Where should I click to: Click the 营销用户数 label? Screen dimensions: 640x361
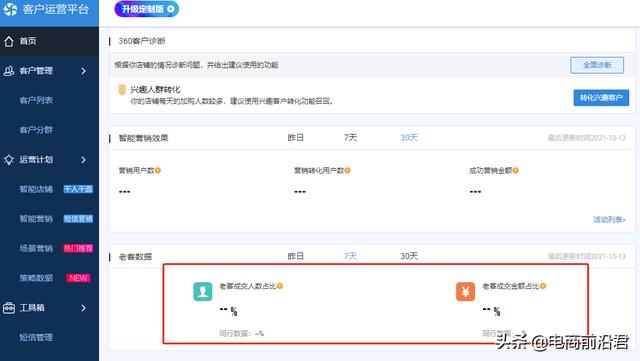pyautogui.click(x=136, y=171)
